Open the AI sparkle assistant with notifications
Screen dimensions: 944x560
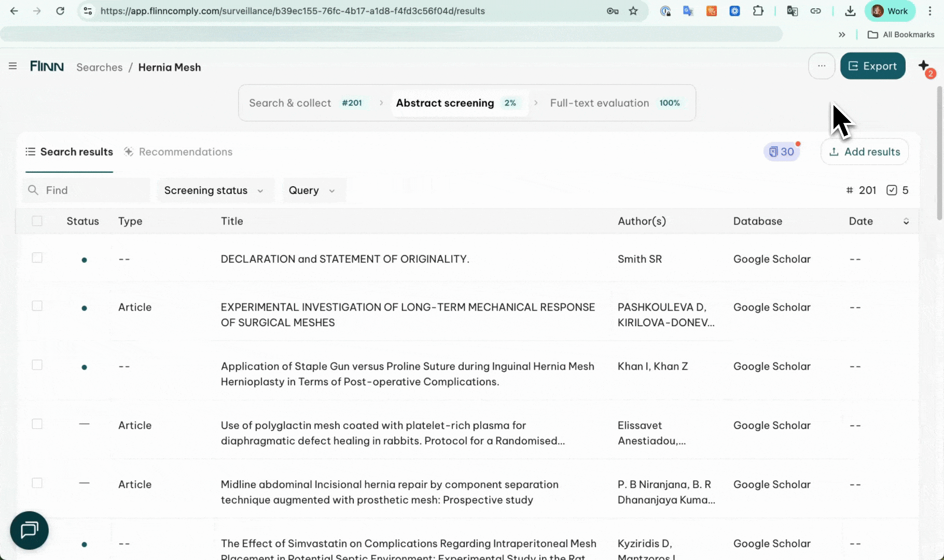click(x=924, y=66)
